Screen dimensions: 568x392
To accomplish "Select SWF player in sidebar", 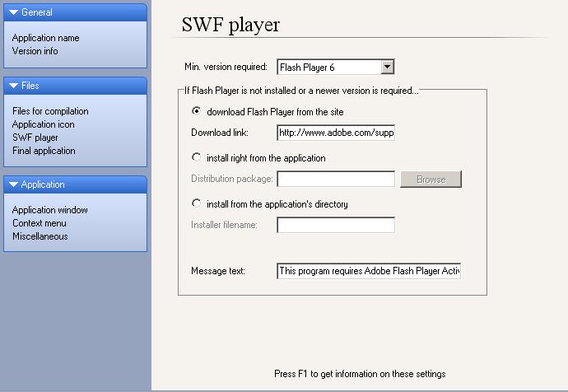I will (35, 138).
